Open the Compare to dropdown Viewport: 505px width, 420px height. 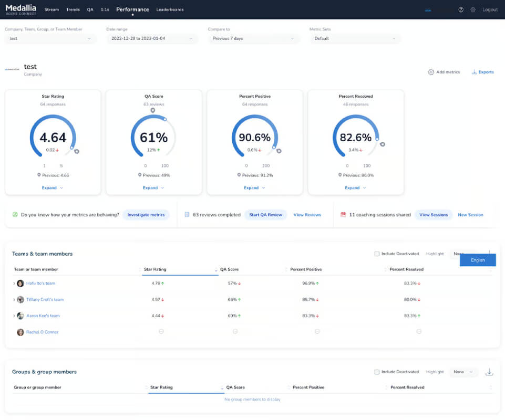click(253, 39)
